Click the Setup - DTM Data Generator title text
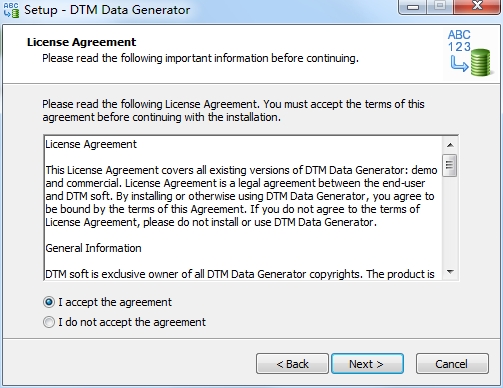This screenshot has height=388, width=503. 107,10
